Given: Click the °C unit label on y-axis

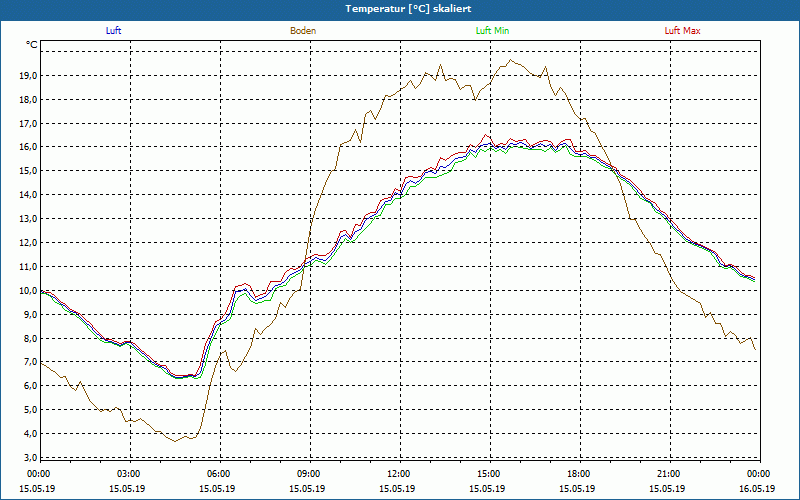Looking at the screenshot, I should (x=32, y=45).
